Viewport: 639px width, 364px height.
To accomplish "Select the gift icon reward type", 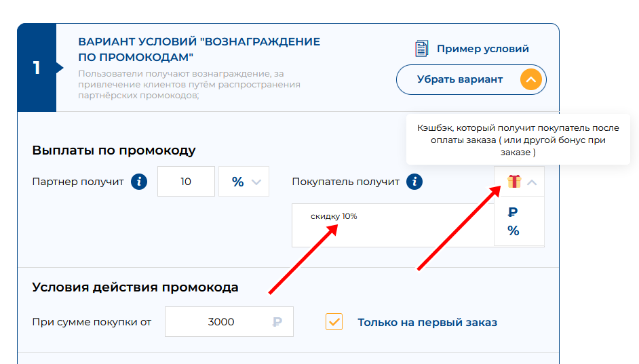I will (514, 182).
